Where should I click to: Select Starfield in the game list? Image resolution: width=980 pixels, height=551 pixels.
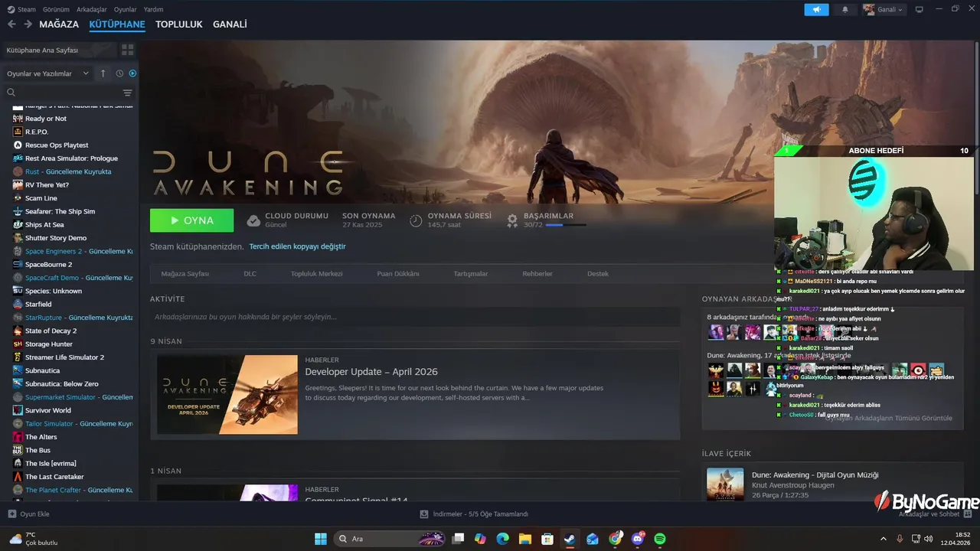pos(38,304)
